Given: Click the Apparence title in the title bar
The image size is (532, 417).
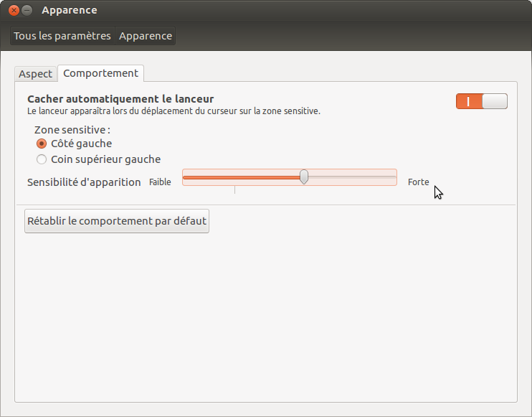Looking at the screenshot, I should tap(70, 11).
